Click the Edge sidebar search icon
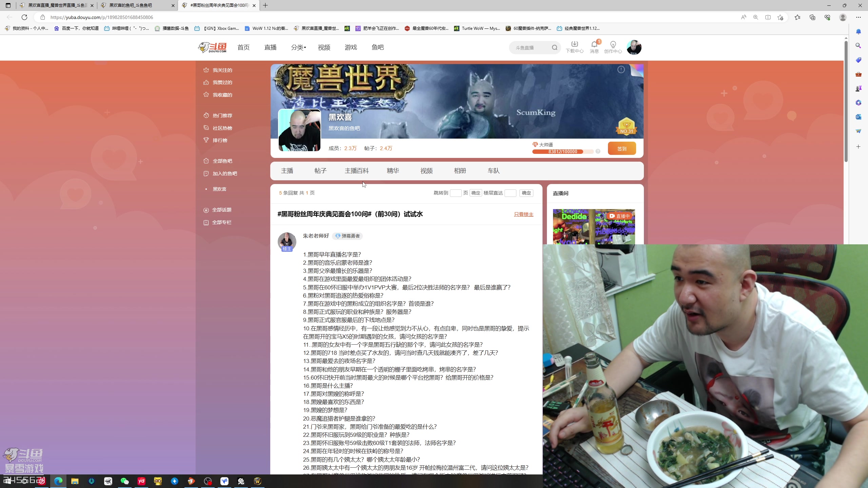The image size is (868, 488). pyautogui.click(x=858, y=45)
